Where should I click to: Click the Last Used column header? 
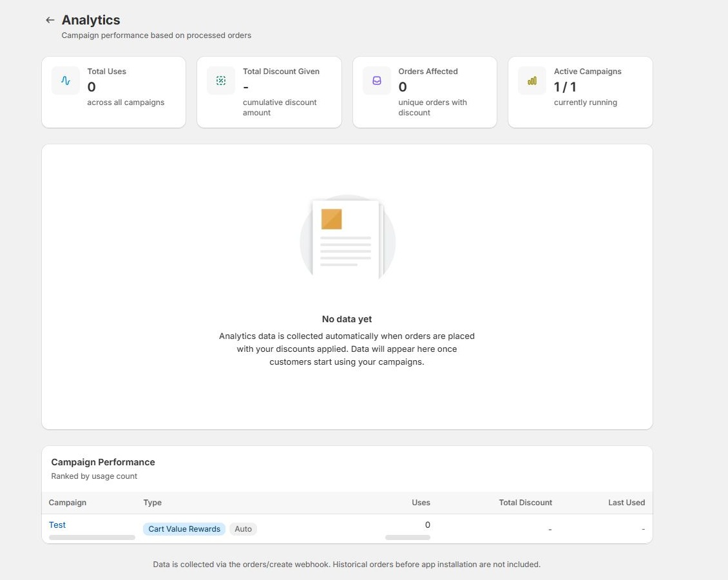[626, 503]
